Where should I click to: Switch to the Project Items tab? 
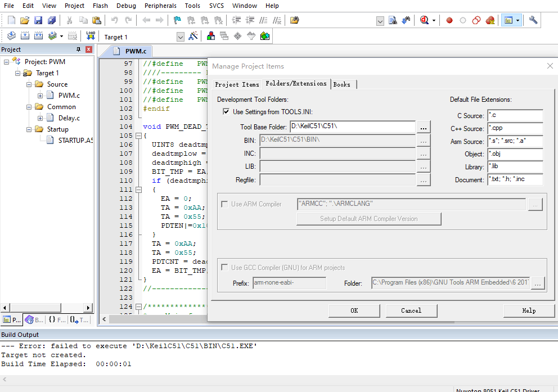point(237,84)
